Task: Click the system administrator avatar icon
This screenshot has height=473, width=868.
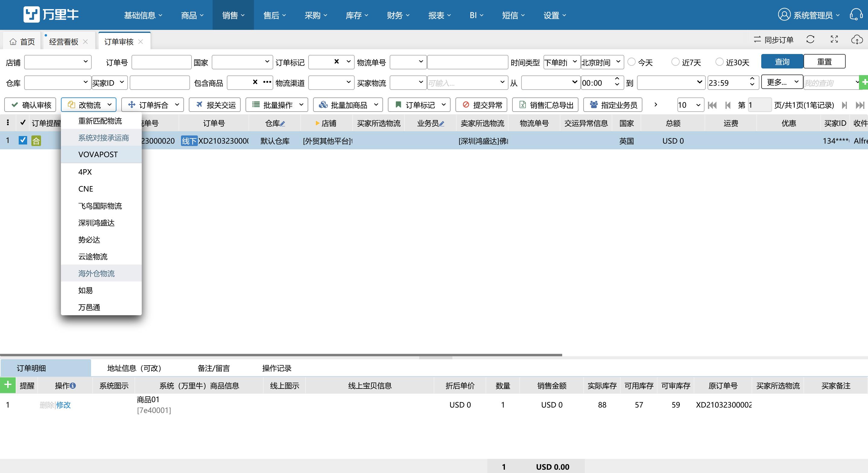Action: tap(784, 15)
